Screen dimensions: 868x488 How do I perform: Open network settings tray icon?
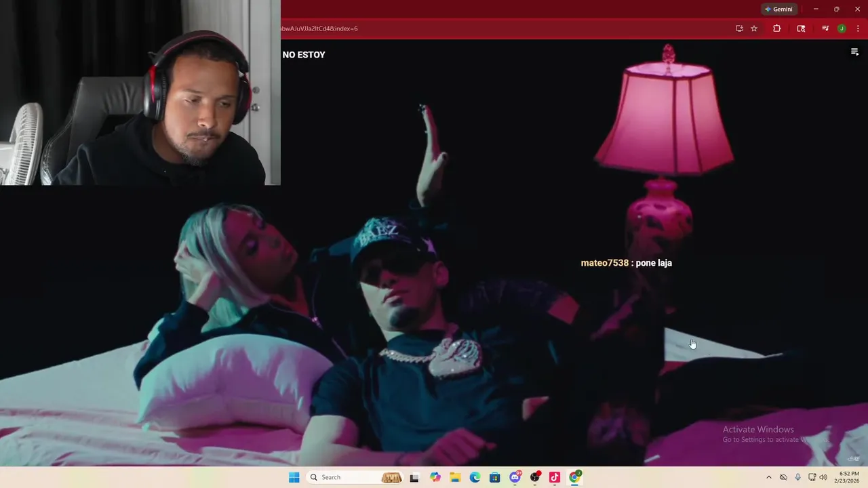pos(812,477)
